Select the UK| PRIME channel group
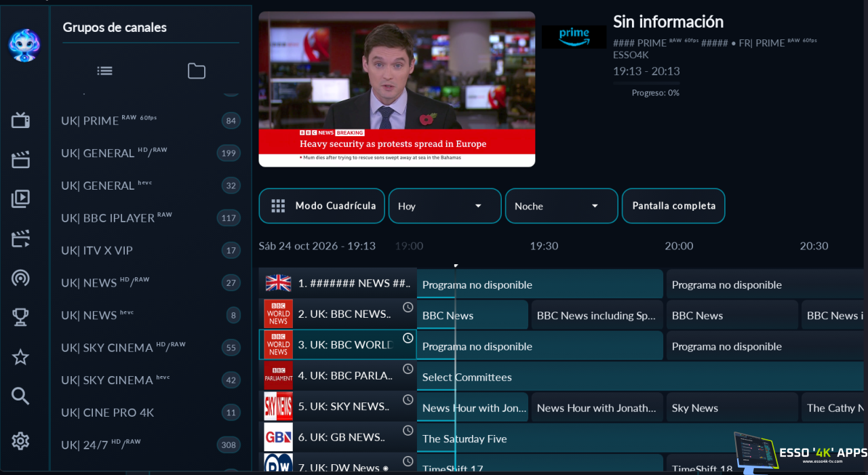 pos(151,121)
